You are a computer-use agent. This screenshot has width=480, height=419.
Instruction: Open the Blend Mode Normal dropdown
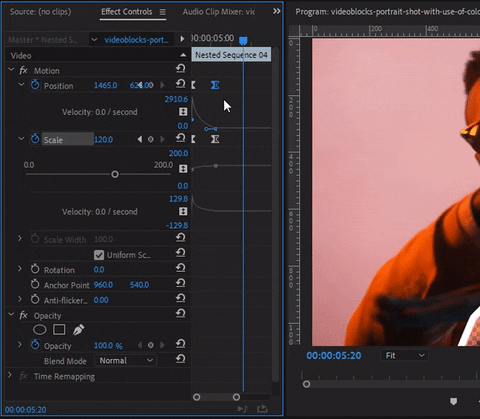click(x=126, y=360)
